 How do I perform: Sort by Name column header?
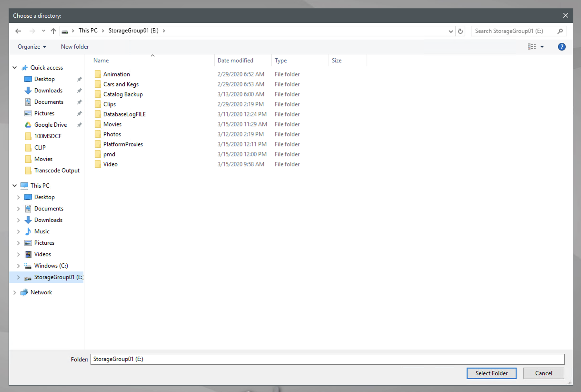(101, 60)
